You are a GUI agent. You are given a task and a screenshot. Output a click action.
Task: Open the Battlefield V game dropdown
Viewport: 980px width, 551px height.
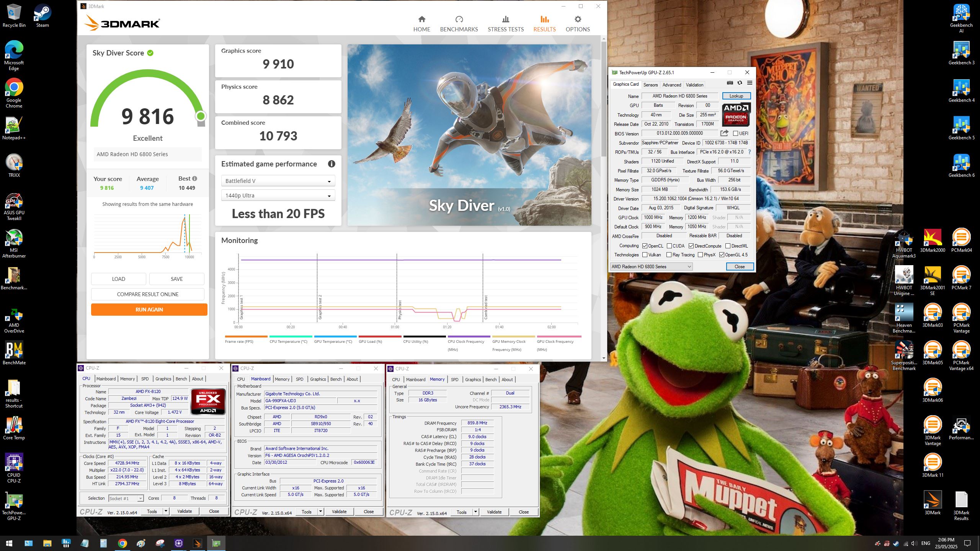tap(278, 181)
